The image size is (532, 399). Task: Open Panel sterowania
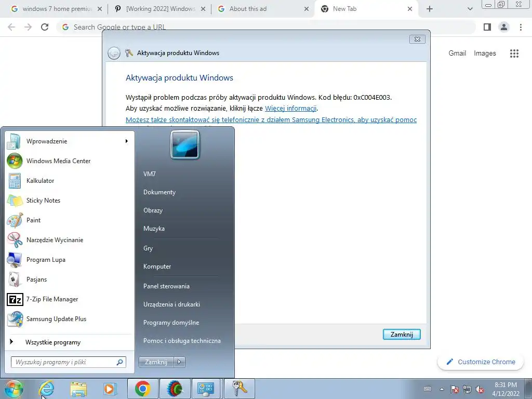pyautogui.click(x=166, y=286)
